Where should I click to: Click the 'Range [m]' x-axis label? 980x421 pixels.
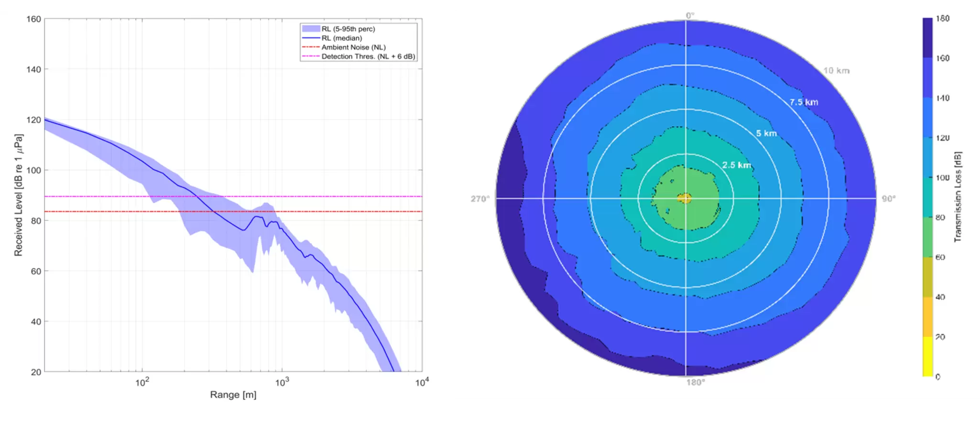pos(233,395)
